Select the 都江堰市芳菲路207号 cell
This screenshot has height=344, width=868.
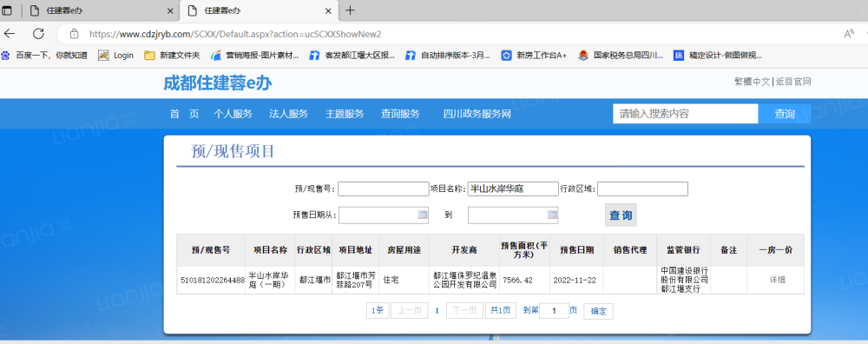coord(355,281)
